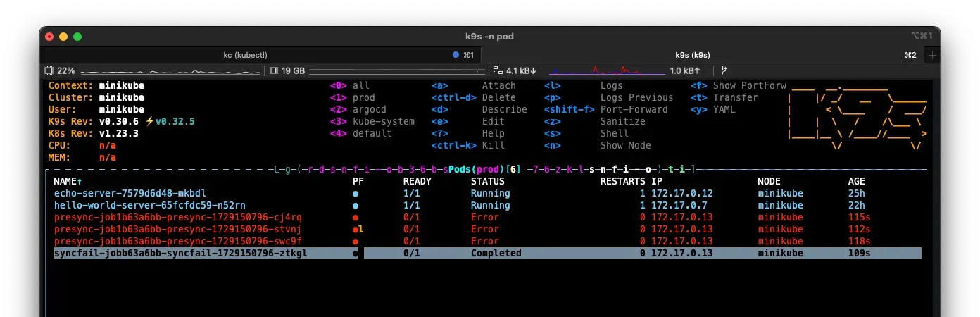Click the STATUS column header
980x317 pixels.
click(x=488, y=181)
